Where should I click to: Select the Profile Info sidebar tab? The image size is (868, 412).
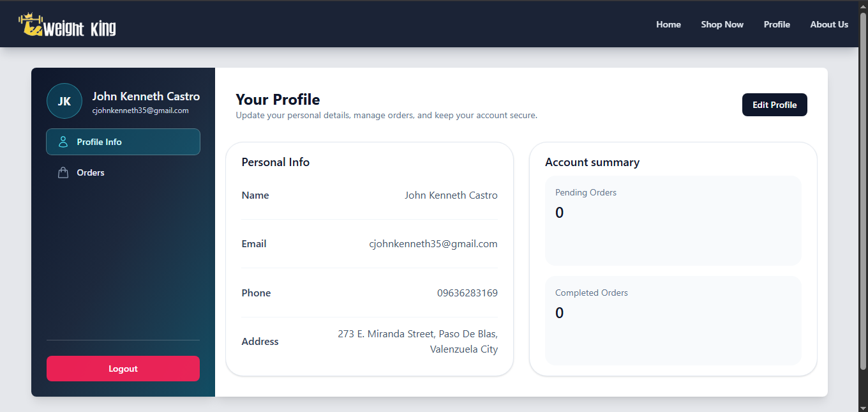click(123, 142)
